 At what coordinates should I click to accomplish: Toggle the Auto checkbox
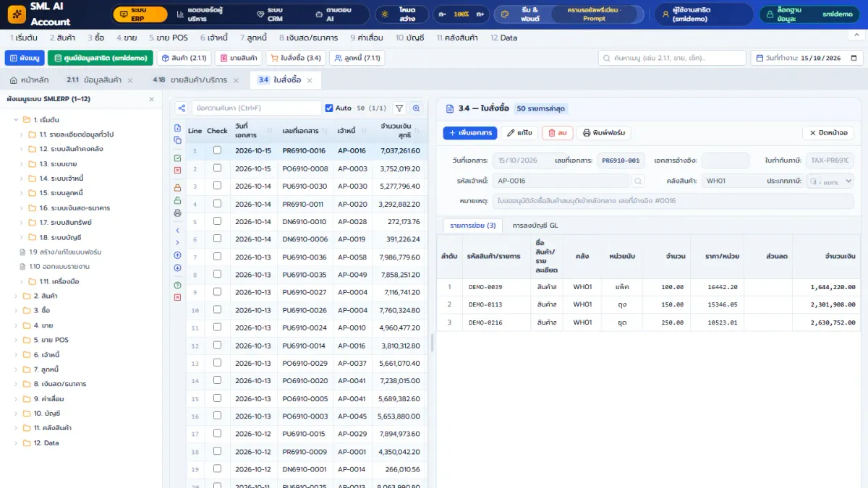329,108
